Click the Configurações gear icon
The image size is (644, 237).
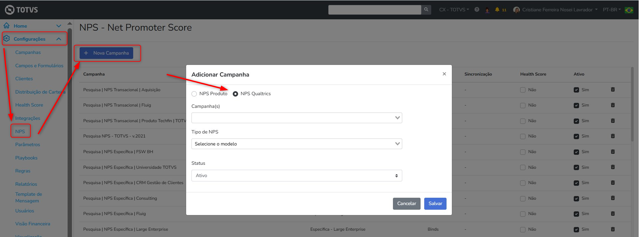(7, 39)
